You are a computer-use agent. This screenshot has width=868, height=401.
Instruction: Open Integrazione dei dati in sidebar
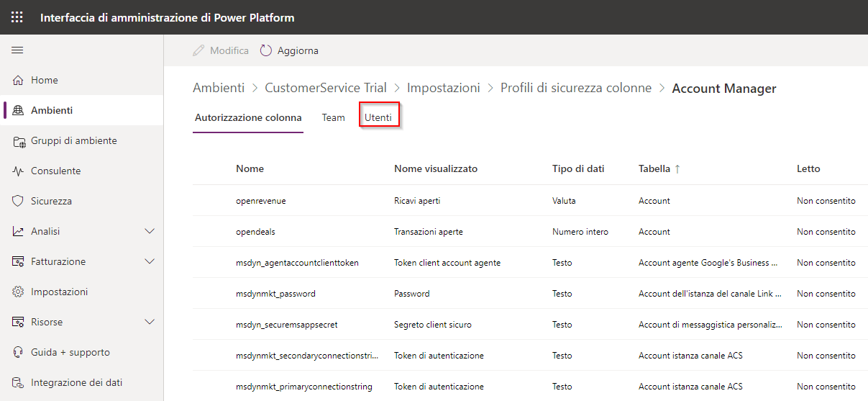pyautogui.click(x=82, y=382)
